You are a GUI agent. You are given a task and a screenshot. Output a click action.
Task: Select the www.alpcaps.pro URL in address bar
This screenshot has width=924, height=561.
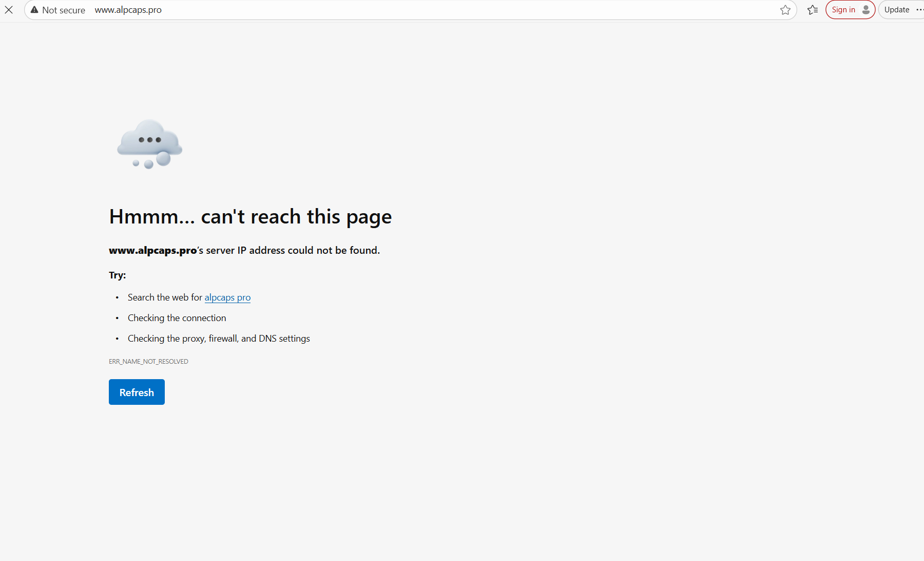[x=128, y=10]
